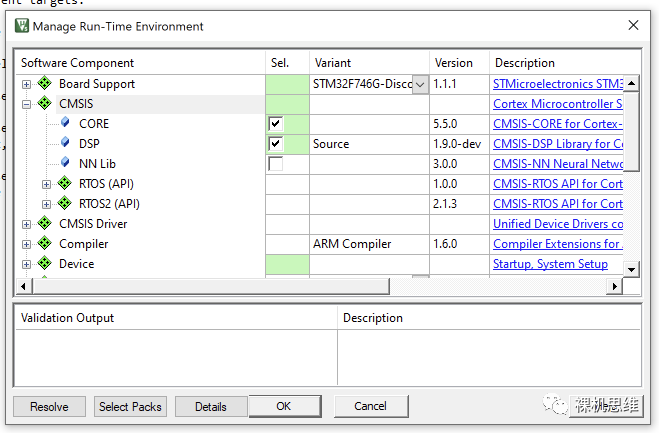Viewport: 659px width, 433px height.
Task: Click the Select Packs button
Action: point(130,407)
